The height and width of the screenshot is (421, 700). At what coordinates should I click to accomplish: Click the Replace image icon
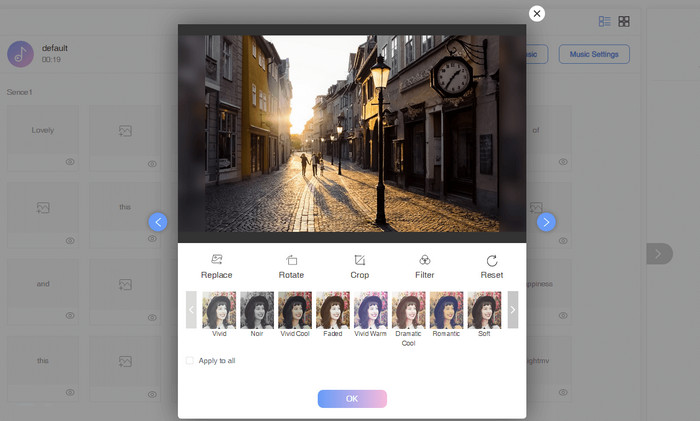[216, 260]
